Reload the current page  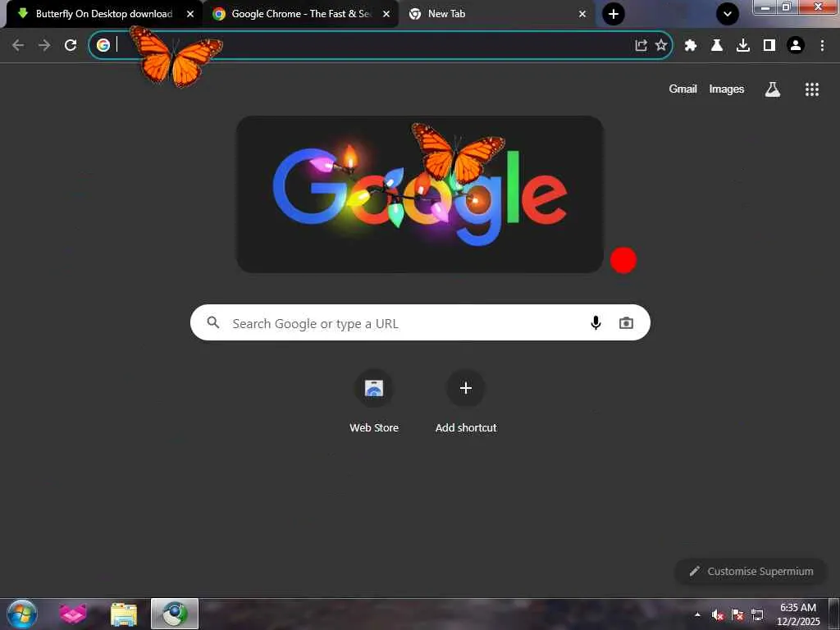(x=71, y=46)
